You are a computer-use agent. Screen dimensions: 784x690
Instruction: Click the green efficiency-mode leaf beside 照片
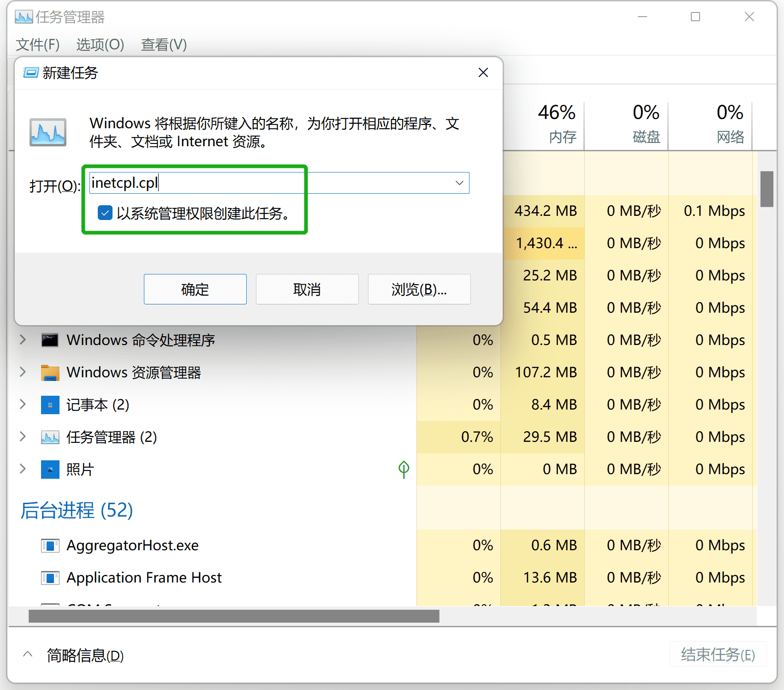pos(404,469)
